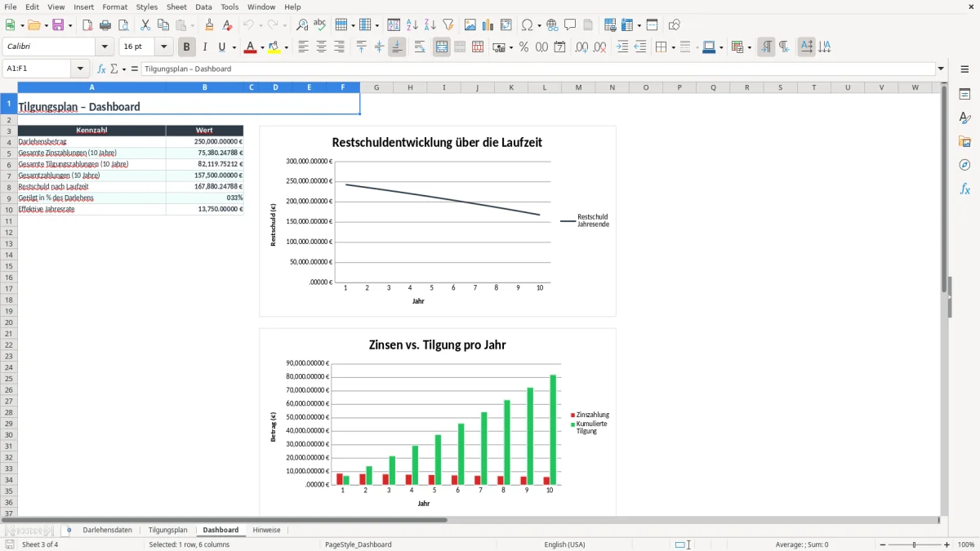Open Function Wizard fx icon in formula bar
Screen dimensions: 980x551
[x=101, y=69]
